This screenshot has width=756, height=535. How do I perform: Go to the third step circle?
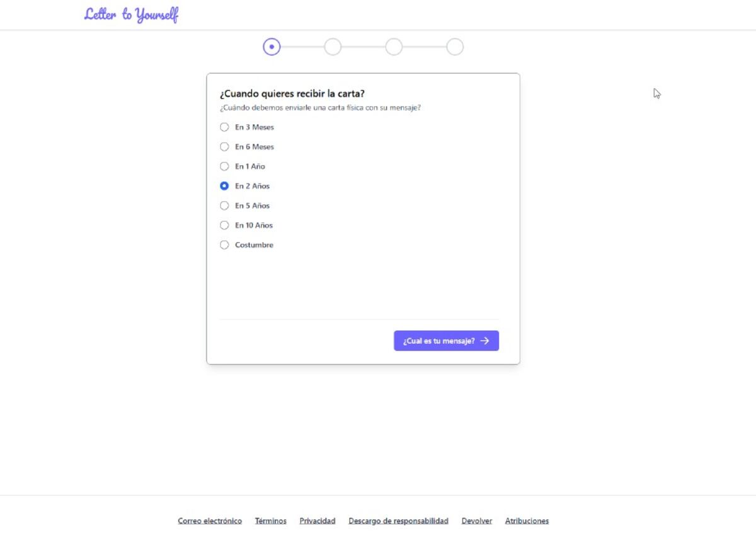394,47
